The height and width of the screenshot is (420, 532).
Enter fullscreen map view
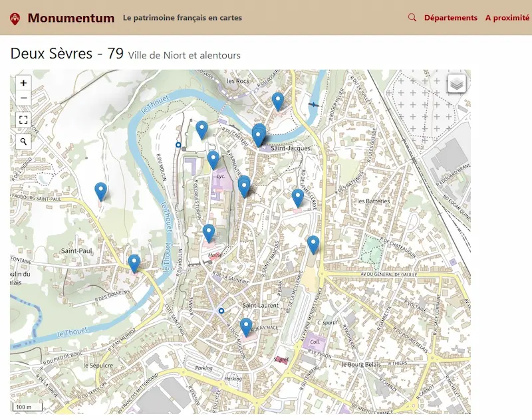[23, 121]
